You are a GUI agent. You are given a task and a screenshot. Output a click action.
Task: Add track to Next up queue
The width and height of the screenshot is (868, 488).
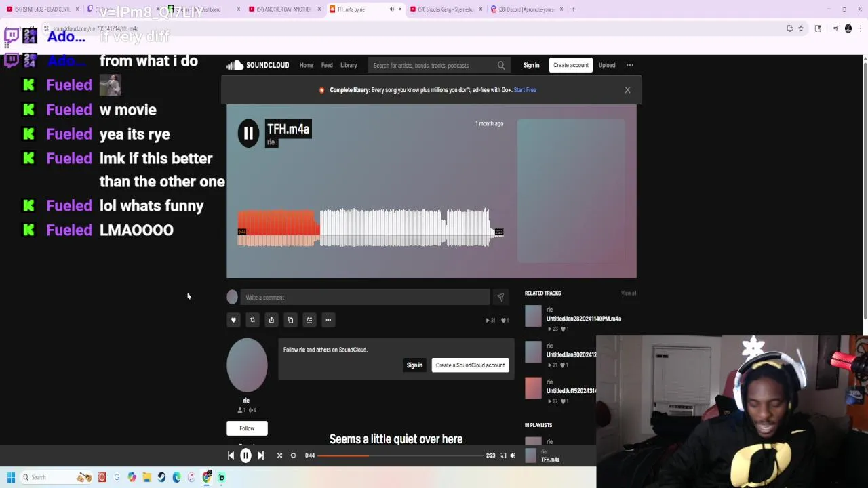coord(309,320)
